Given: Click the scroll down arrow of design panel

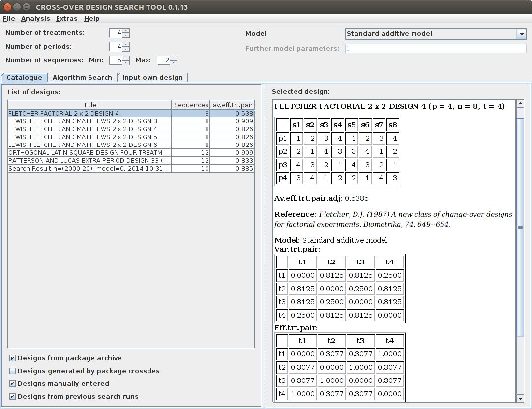Looking at the screenshot, I should 520,399.
